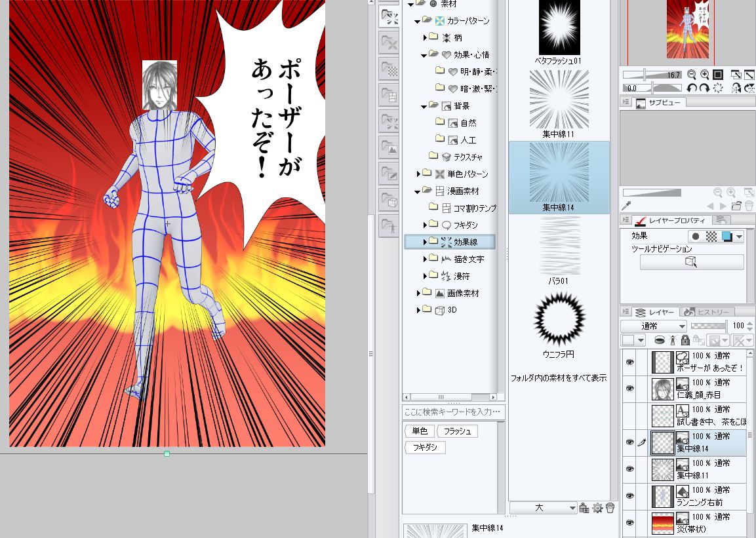Click the Navigator zoom slider
The image size is (756, 538).
pos(646,75)
